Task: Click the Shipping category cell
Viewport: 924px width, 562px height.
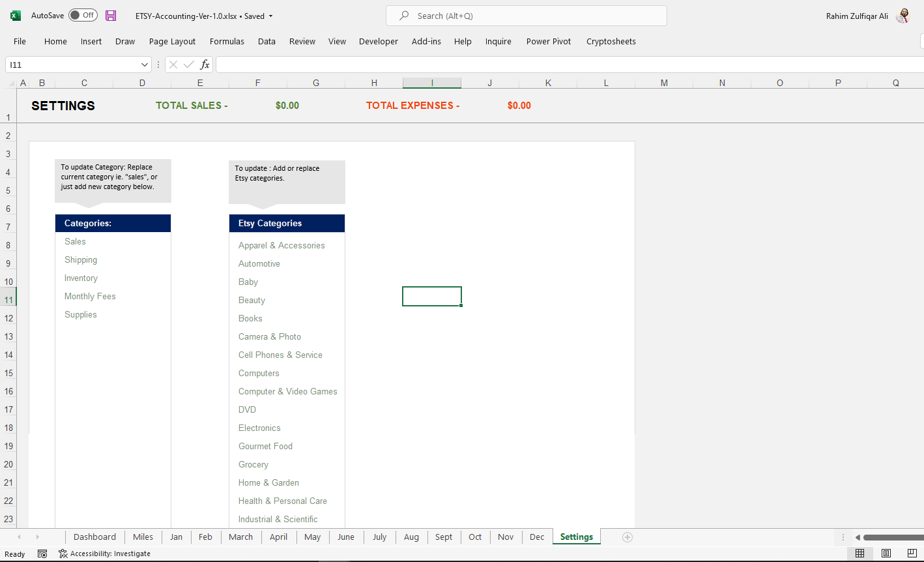Action: [113, 259]
